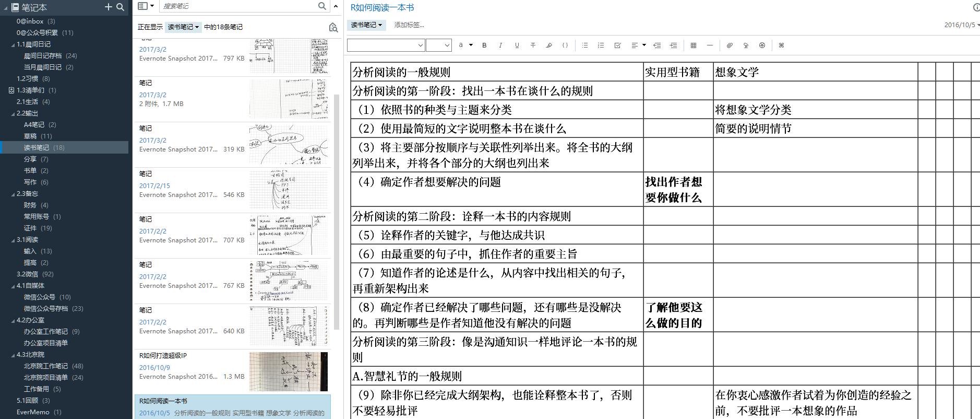Collapse the 2.2输出 notebook stack
980x419 pixels.
(x=13, y=113)
